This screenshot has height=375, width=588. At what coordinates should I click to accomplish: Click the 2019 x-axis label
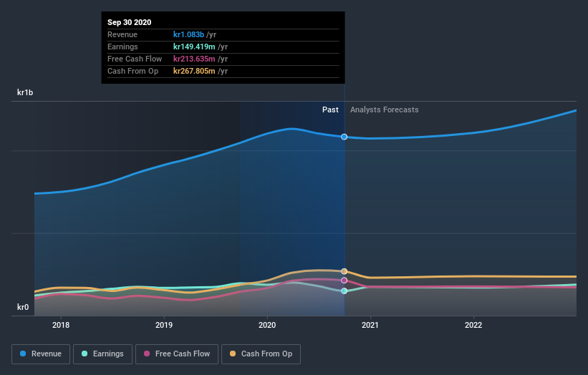tap(164, 325)
